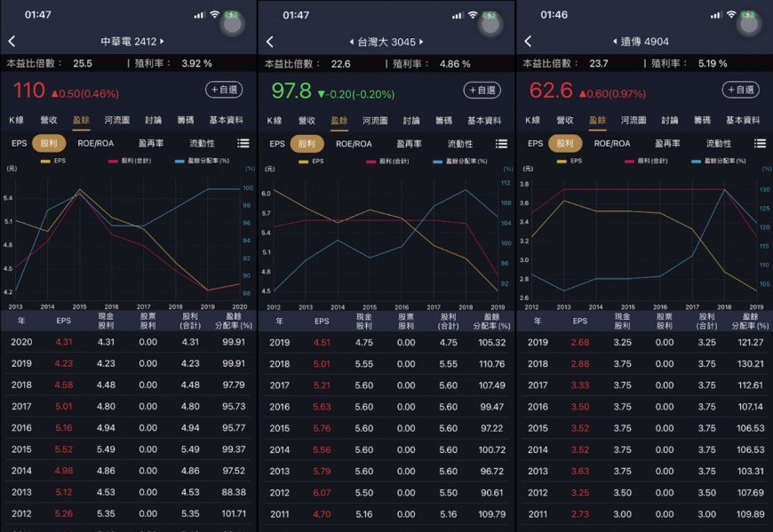Screen dimensions: 773x532
Task: Open list menu icon on 中華電 panel
Action: [243, 143]
